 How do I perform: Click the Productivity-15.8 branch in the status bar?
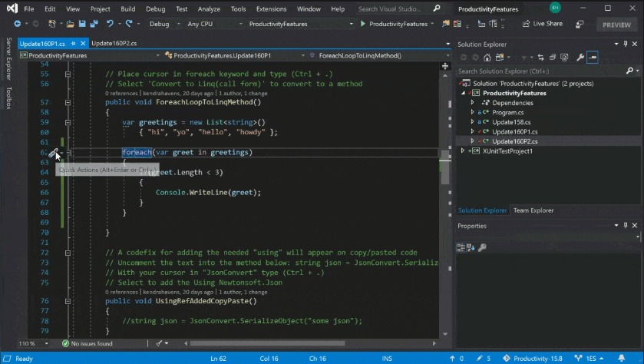coord(532,359)
